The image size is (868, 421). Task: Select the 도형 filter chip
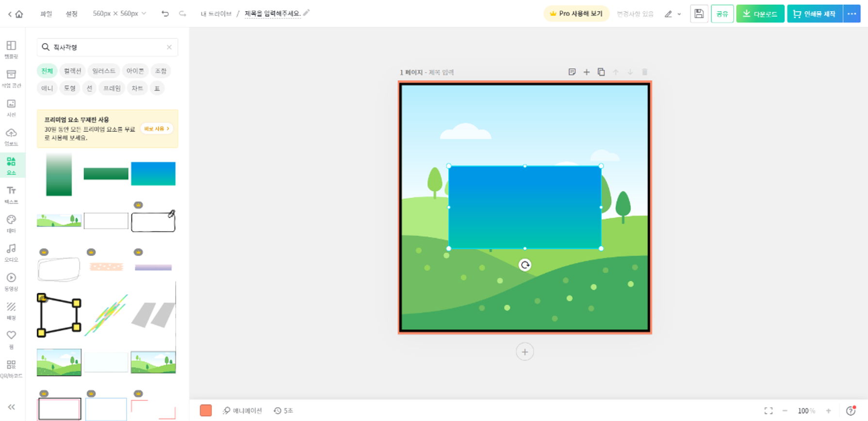point(70,88)
